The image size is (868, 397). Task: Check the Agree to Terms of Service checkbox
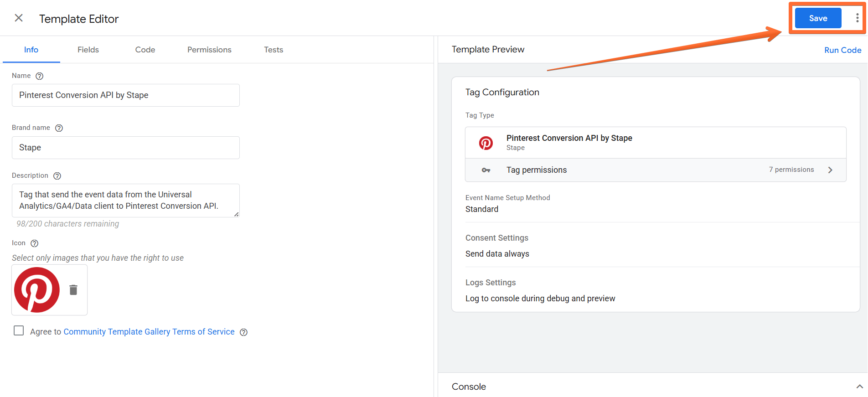point(19,330)
